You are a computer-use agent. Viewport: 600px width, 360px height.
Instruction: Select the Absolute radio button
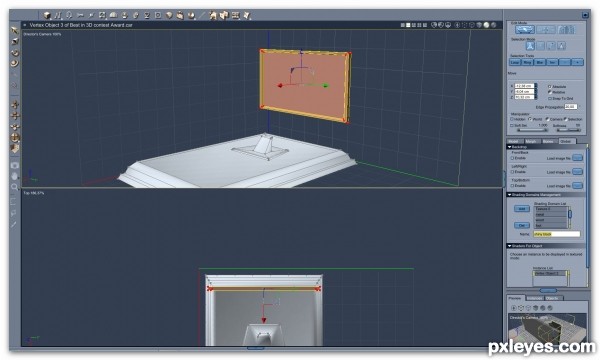click(549, 87)
